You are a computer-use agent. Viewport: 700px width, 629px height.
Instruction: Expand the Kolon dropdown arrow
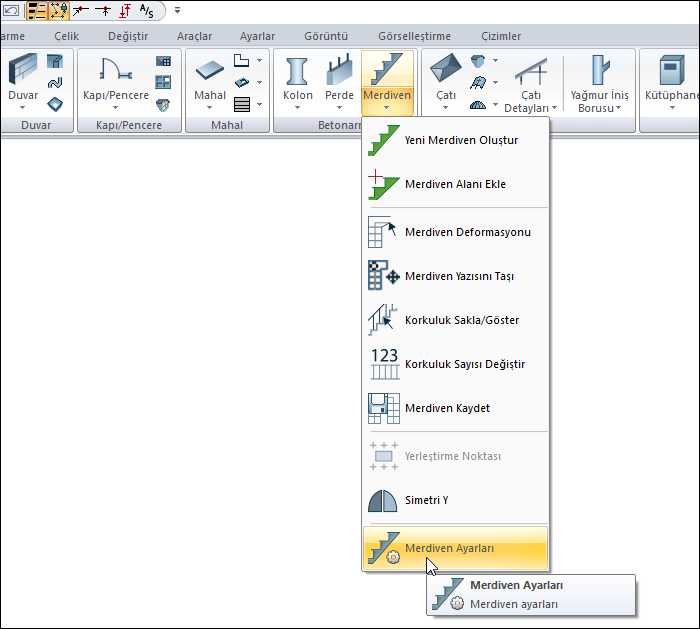(297, 108)
